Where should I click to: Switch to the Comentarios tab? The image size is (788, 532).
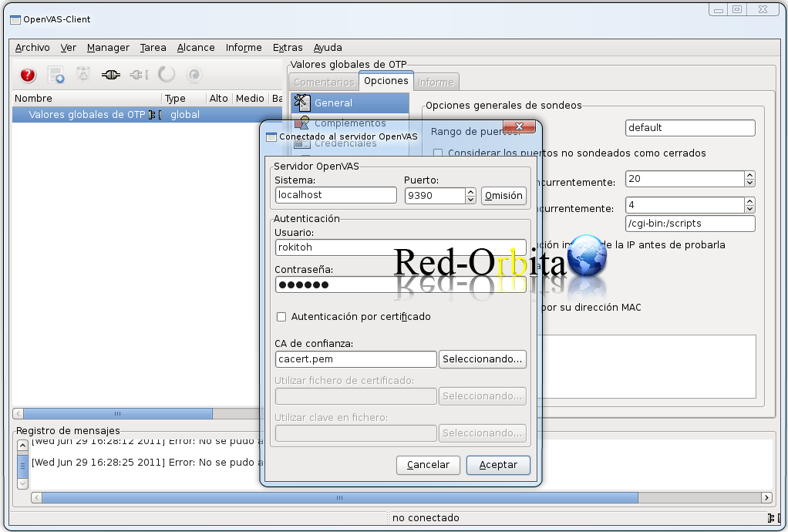pyautogui.click(x=324, y=82)
